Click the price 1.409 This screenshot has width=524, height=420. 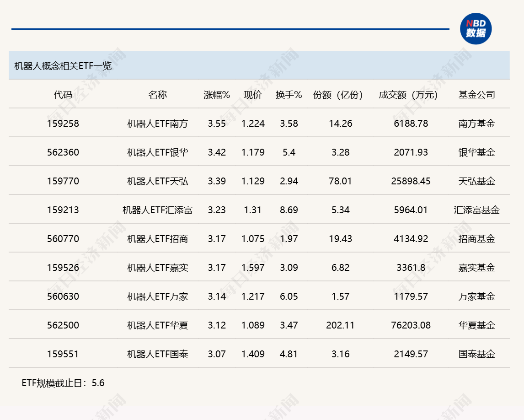[x=253, y=354]
